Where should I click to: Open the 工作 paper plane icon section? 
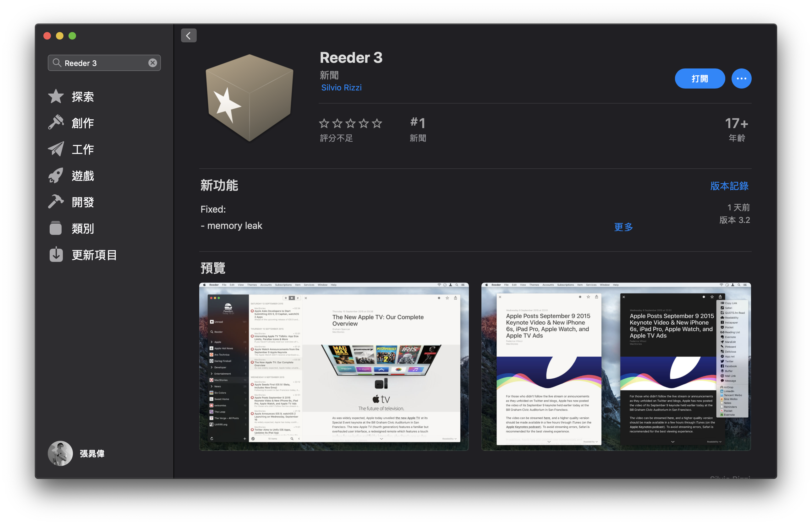[x=56, y=149]
